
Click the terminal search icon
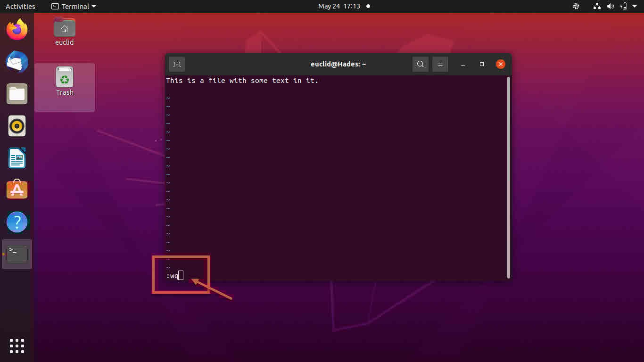(420, 64)
